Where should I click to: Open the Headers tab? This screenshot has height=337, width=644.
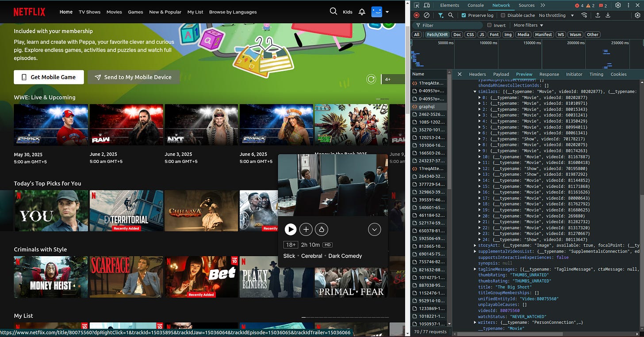[x=477, y=74]
